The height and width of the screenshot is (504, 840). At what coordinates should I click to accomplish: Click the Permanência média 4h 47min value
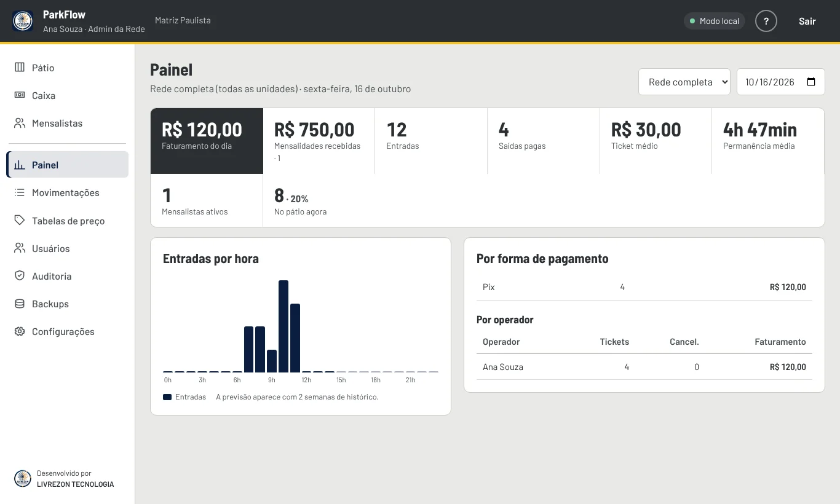760,130
